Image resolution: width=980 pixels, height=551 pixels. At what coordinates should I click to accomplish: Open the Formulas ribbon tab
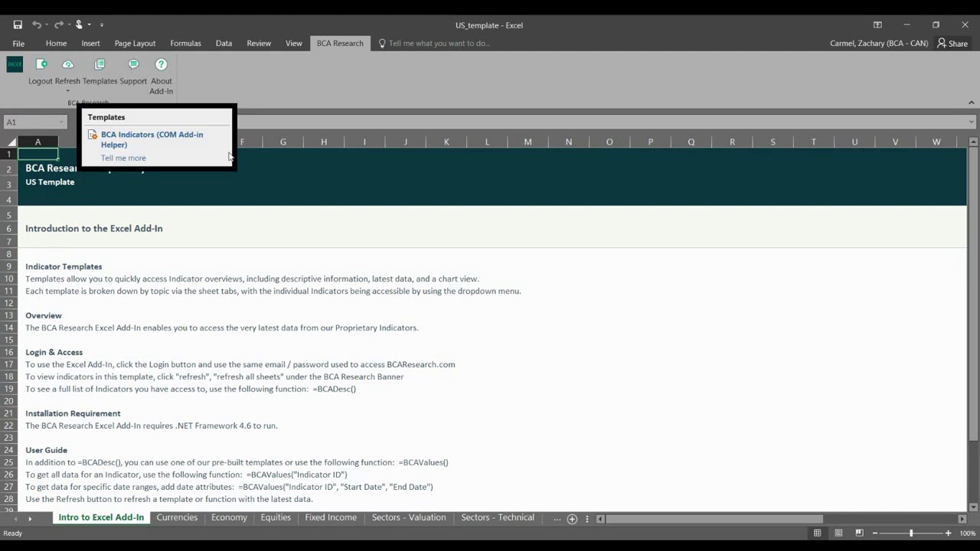point(185,44)
